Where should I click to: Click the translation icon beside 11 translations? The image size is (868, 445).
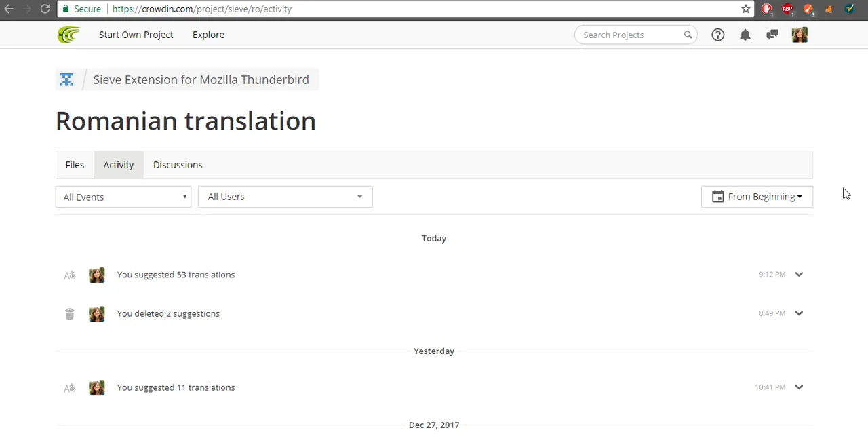tap(69, 388)
